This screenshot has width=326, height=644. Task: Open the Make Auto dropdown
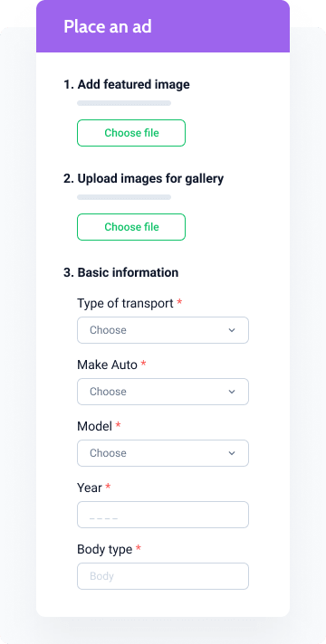pyautogui.click(x=163, y=392)
